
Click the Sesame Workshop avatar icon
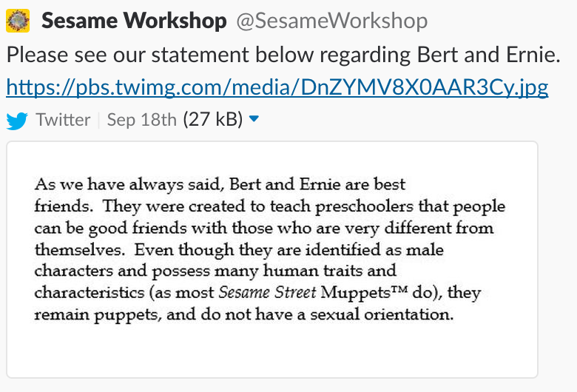[x=18, y=20]
